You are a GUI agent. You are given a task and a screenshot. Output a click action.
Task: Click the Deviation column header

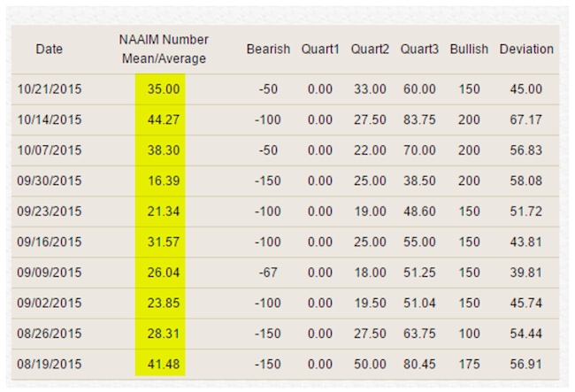[526, 50]
